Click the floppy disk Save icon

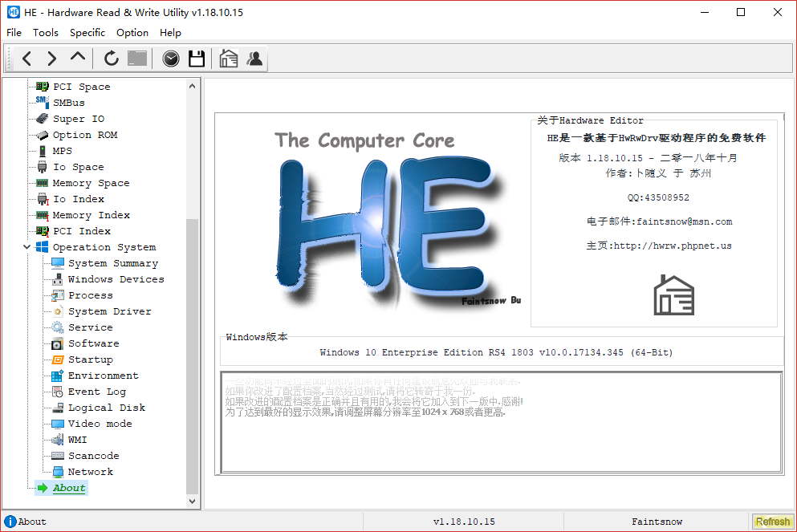197,59
